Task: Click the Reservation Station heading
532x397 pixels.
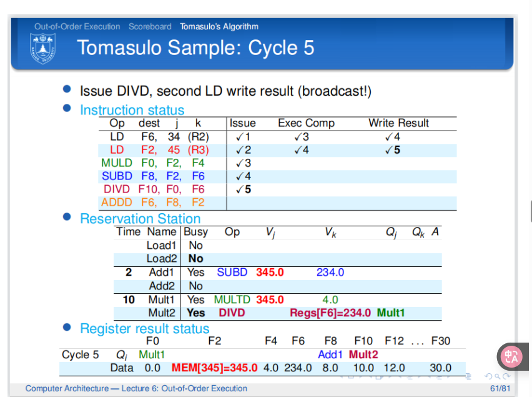Action: coord(140,219)
